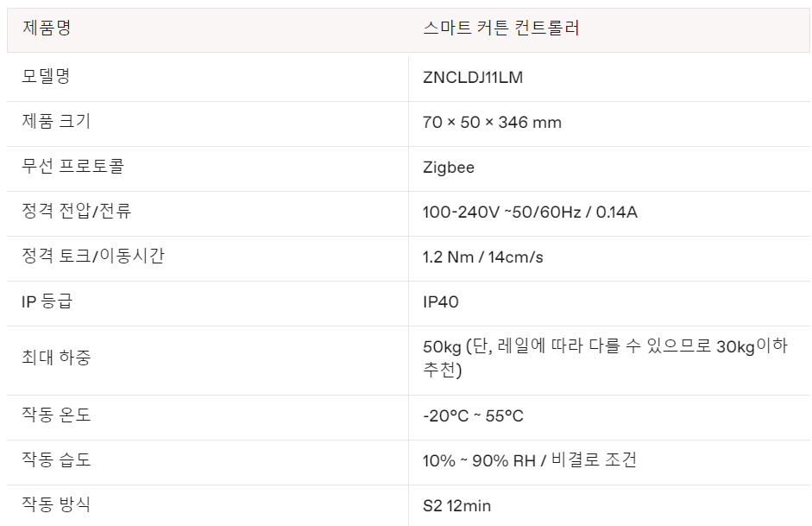Click the 정격 전압/전류 label

(x=77, y=211)
